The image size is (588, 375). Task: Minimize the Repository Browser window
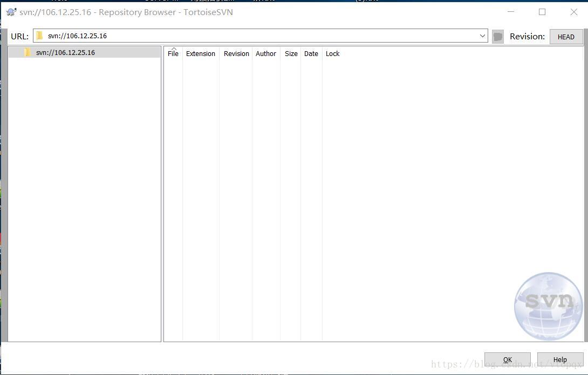tap(511, 12)
